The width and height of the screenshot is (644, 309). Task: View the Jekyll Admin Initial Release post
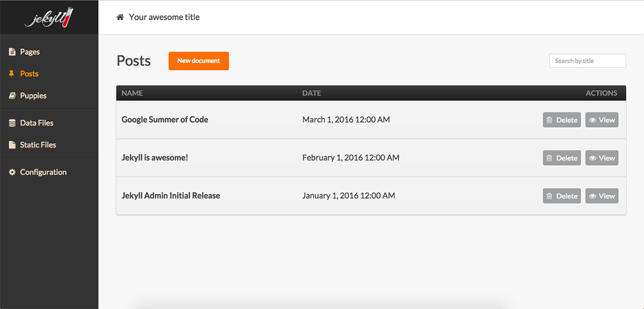602,196
